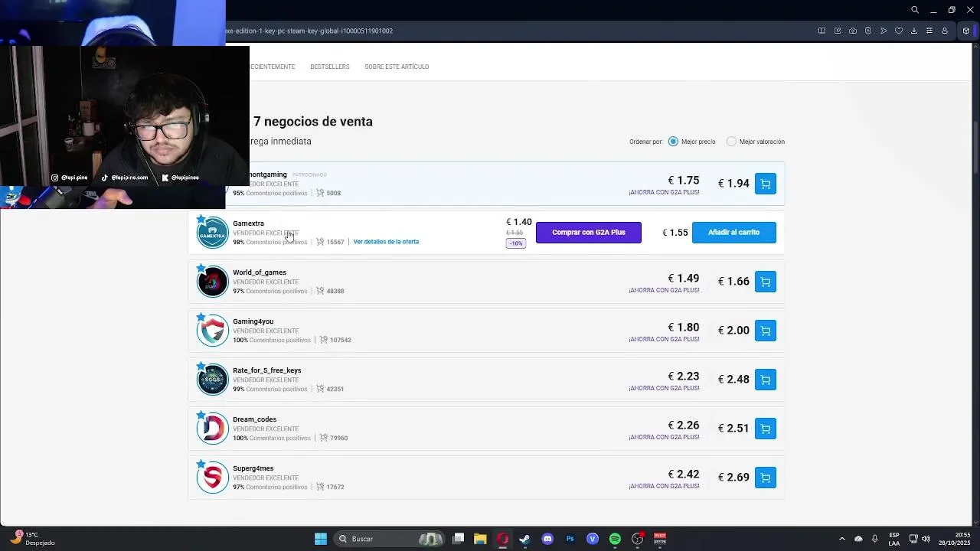This screenshot has width=980, height=551.
Task: Click Gamextra seller name
Action: click(x=248, y=223)
